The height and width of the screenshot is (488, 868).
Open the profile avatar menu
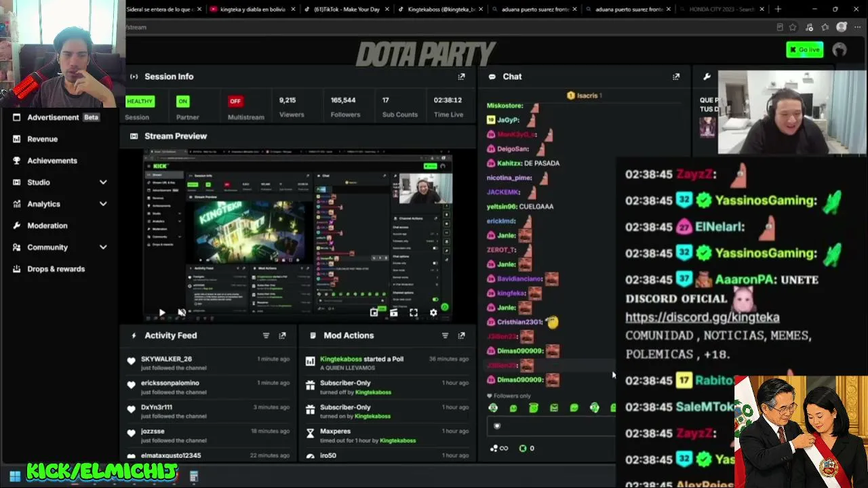coord(840,49)
